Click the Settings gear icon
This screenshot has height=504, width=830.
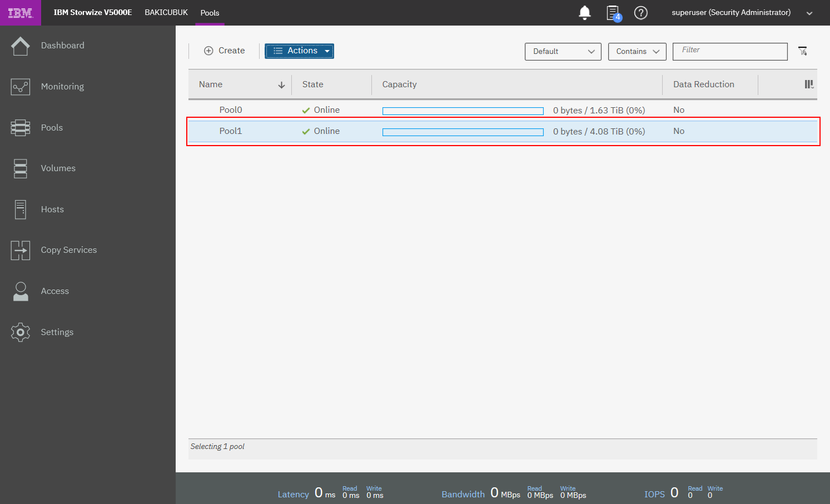[21, 332]
